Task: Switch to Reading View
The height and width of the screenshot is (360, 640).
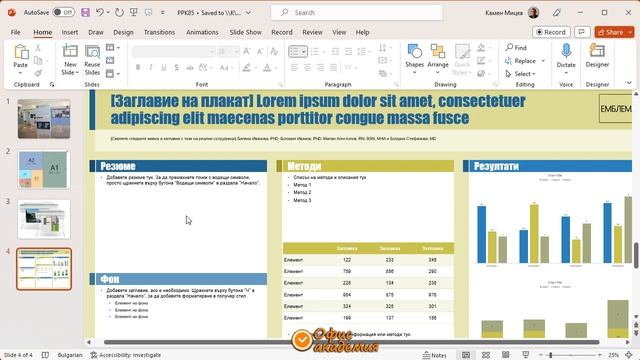Action: coord(506,355)
